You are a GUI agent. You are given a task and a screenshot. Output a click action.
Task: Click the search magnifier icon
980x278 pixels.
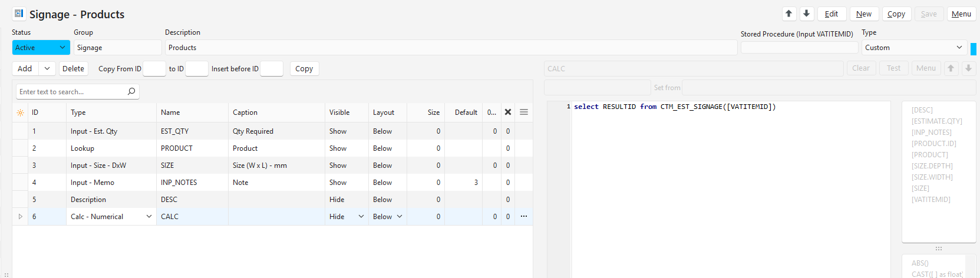coord(131,91)
